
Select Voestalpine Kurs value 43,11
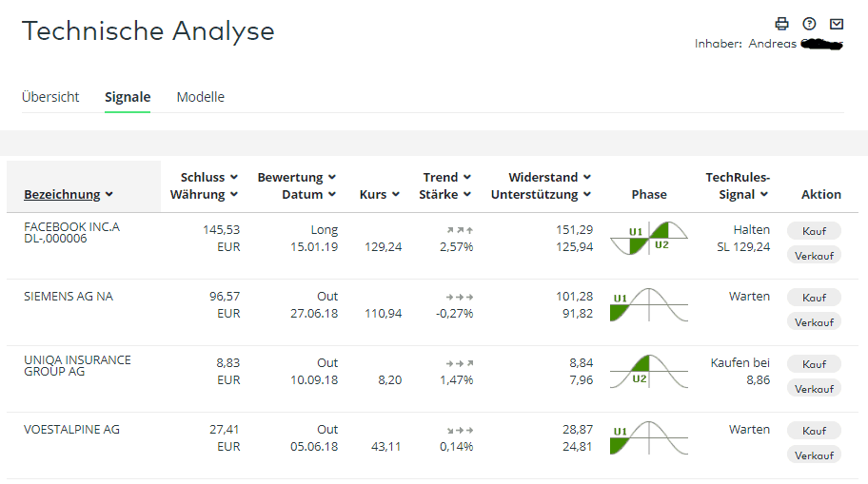pos(385,446)
